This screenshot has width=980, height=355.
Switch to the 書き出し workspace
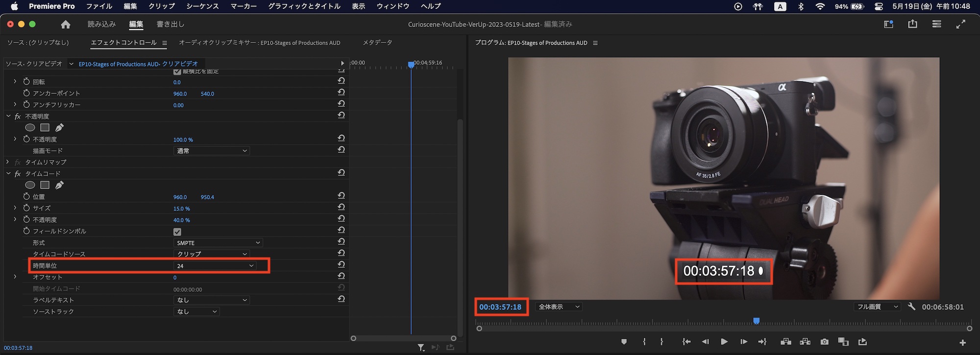(x=170, y=24)
